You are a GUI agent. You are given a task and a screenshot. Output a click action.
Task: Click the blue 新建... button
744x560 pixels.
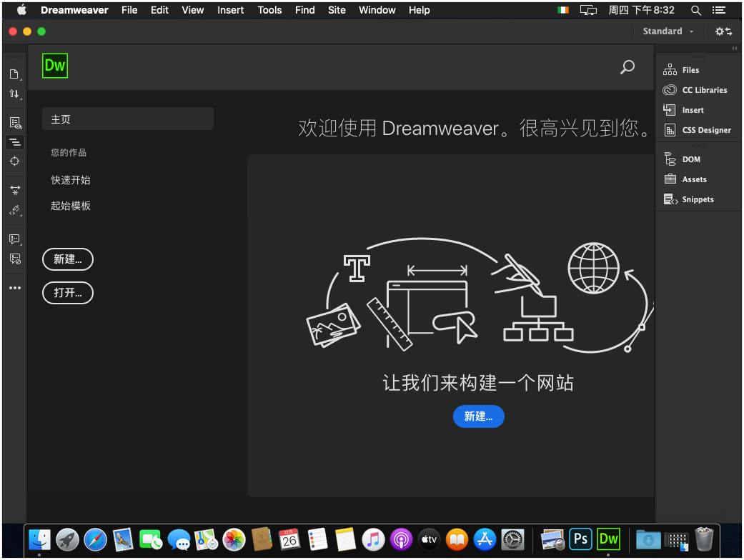pyautogui.click(x=478, y=416)
